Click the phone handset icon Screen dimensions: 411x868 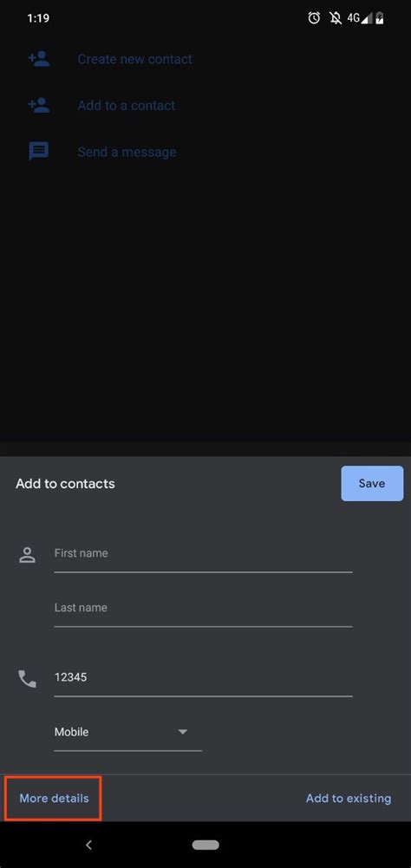(x=27, y=678)
